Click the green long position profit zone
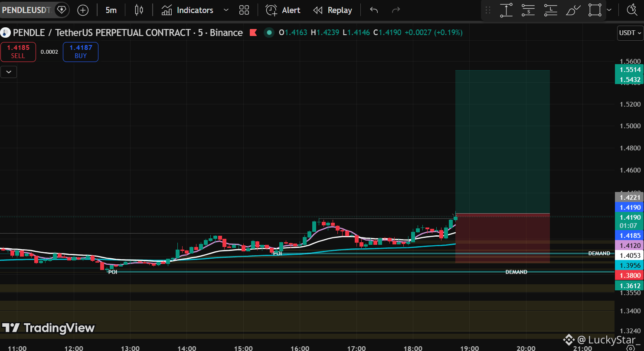 coord(503,142)
